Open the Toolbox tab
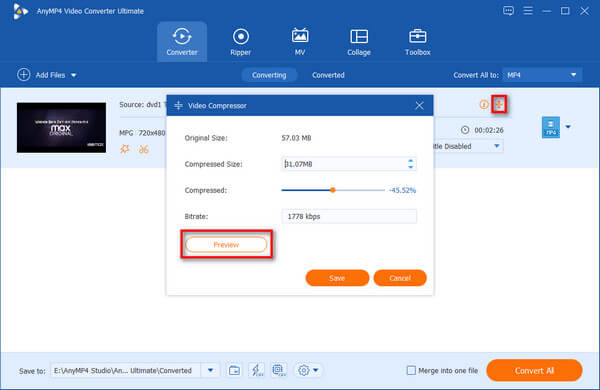This screenshot has width=600, height=390. click(417, 42)
